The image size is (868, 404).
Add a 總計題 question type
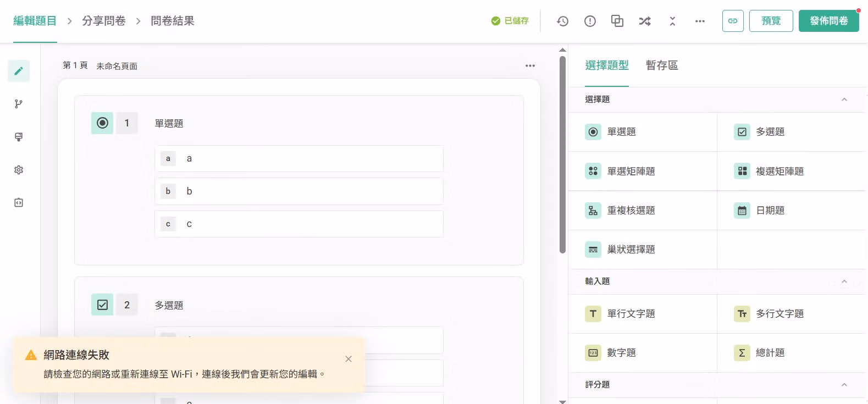791,353
